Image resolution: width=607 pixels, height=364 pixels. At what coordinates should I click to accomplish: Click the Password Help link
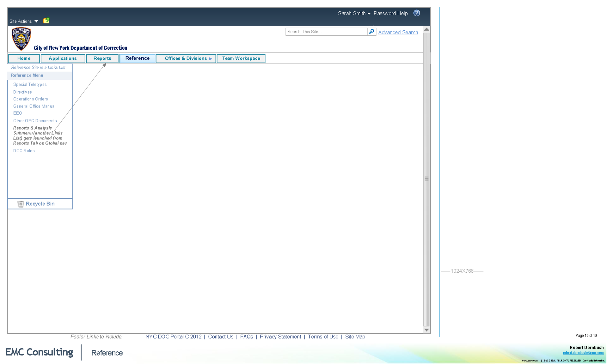[x=390, y=13]
